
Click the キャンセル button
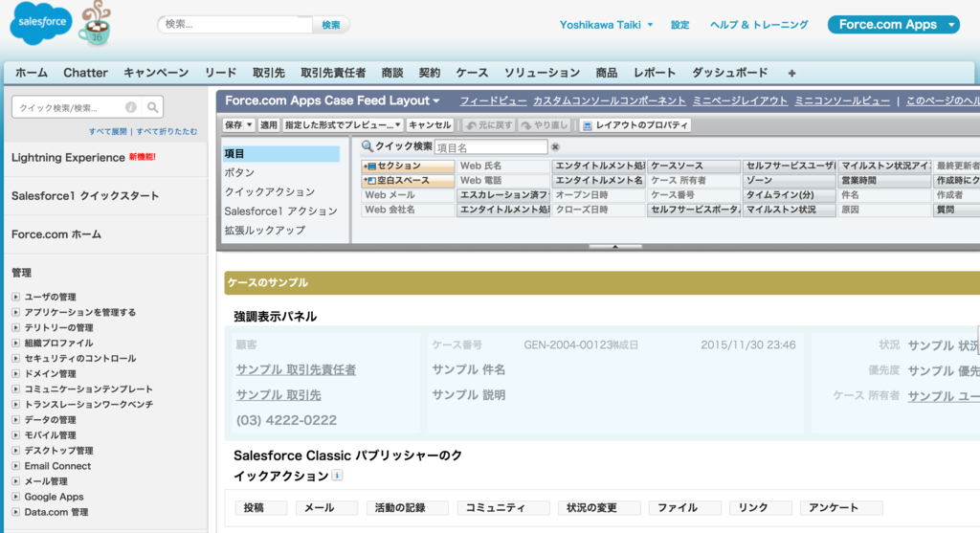tap(430, 125)
